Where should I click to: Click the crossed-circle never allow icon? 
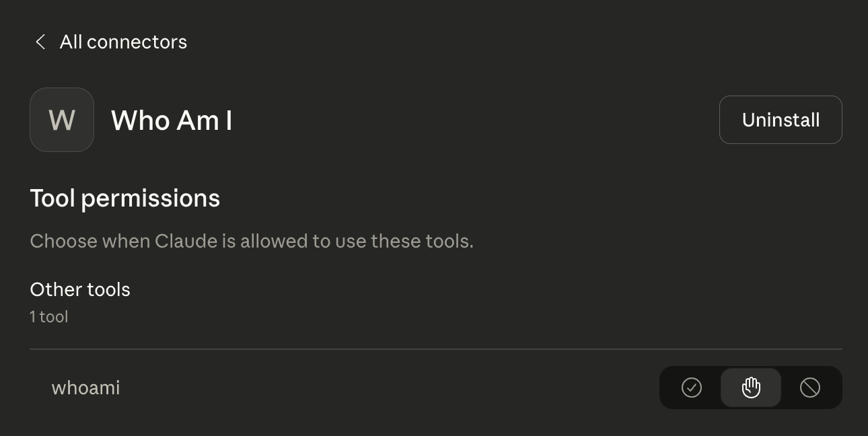tap(810, 388)
